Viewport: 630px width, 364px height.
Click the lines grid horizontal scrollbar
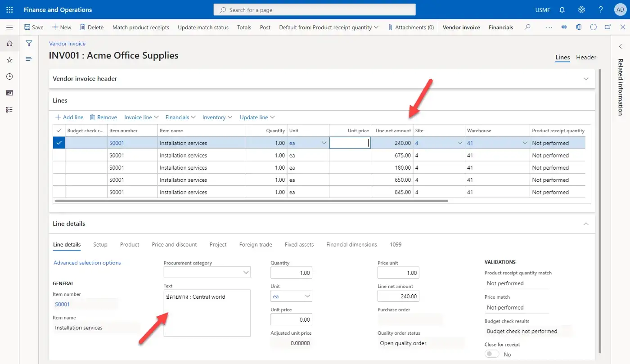(251, 201)
